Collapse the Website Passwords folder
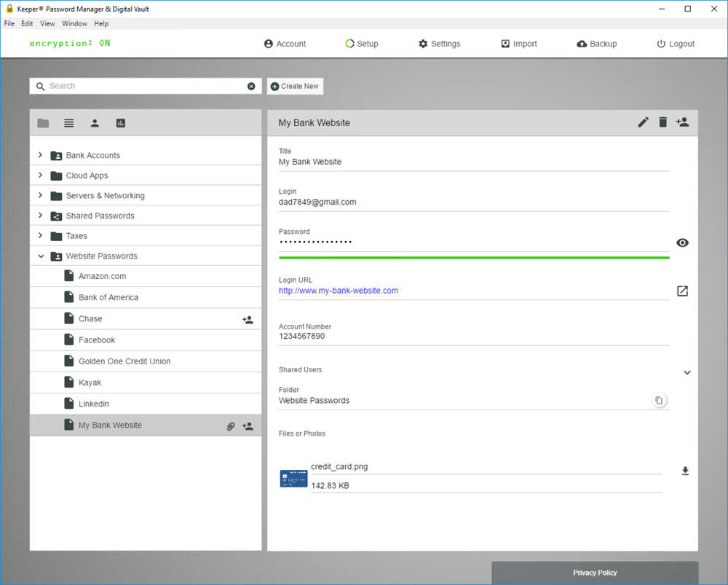The height and width of the screenshot is (585, 728). pyautogui.click(x=41, y=256)
